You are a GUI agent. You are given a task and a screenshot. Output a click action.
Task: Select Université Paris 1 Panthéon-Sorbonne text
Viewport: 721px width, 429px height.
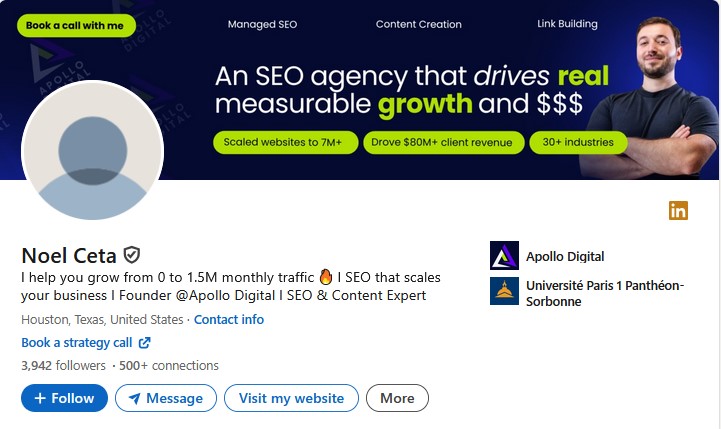click(x=604, y=293)
